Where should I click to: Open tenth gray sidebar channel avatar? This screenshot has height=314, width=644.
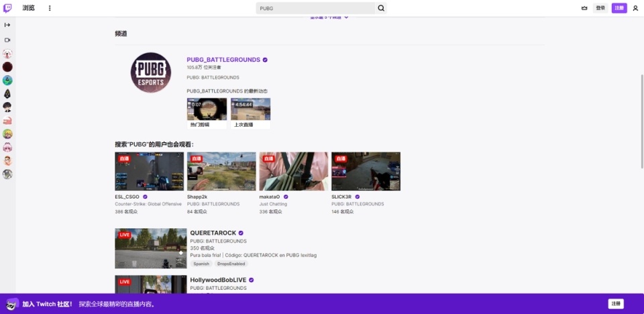(7, 174)
